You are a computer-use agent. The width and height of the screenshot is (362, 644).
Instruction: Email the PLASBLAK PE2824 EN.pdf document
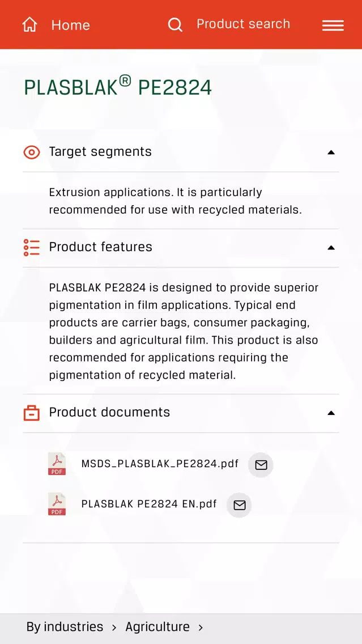point(239,505)
